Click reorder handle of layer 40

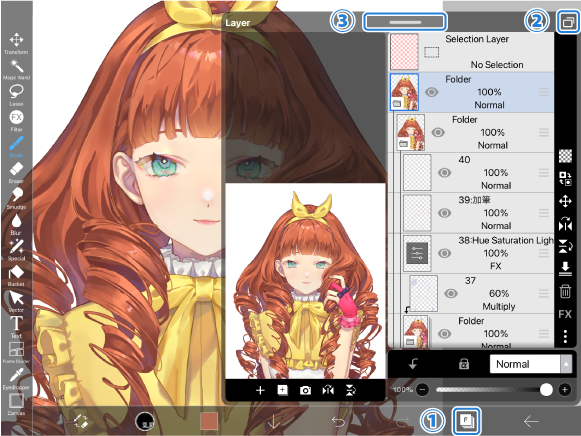point(544,173)
